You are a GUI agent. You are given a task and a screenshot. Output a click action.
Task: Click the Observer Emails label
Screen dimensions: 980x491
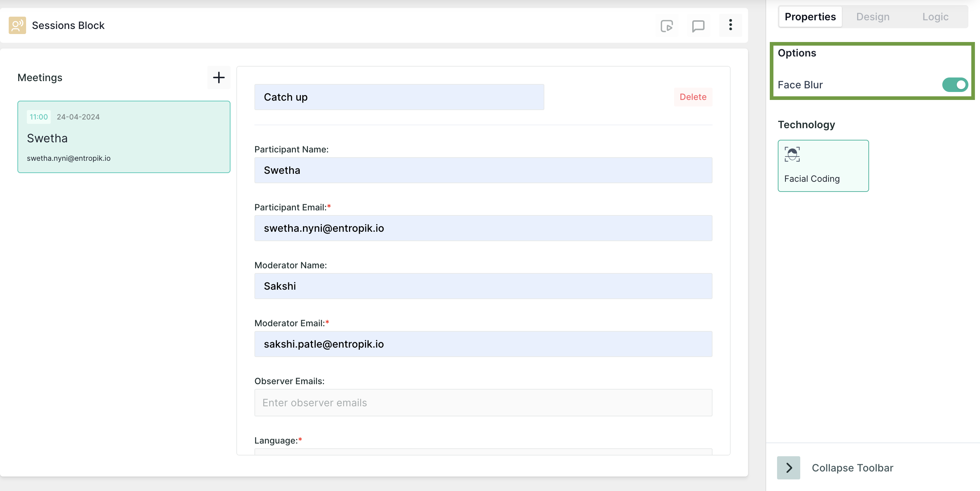tap(290, 381)
